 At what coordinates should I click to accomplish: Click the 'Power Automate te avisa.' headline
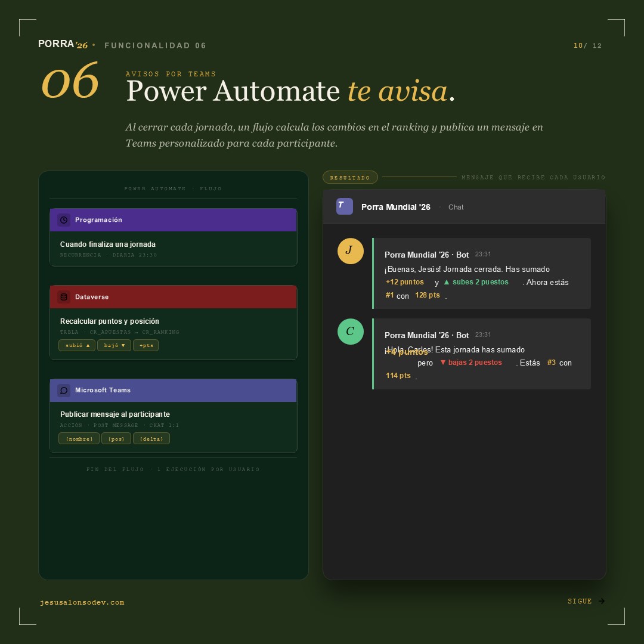(290, 91)
